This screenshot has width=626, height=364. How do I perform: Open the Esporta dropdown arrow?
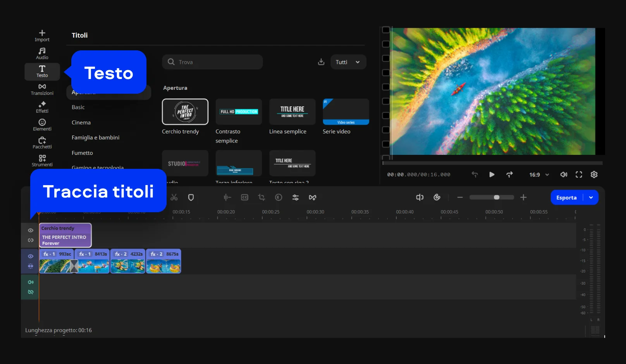point(591,197)
